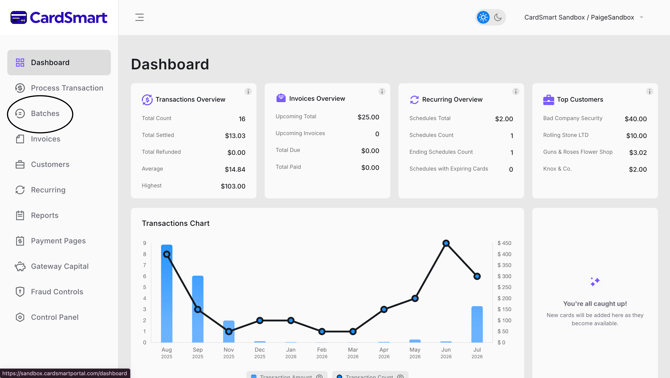Click the Transactions Overview info icon

pyautogui.click(x=248, y=91)
